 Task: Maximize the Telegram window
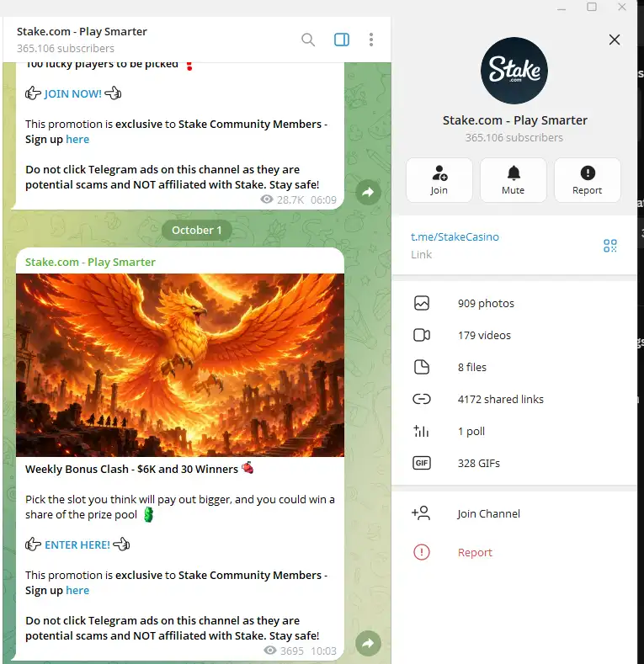592,7
